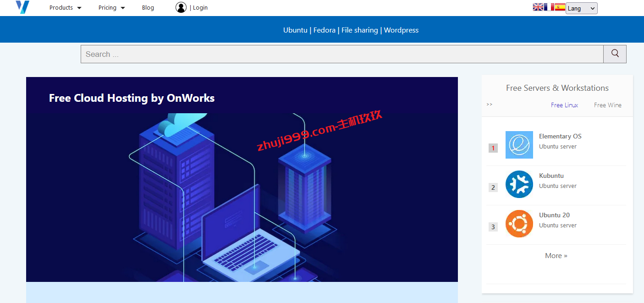The width and height of the screenshot is (644, 303).
Task: Click rank number 1 badge
Action: tap(493, 148)
